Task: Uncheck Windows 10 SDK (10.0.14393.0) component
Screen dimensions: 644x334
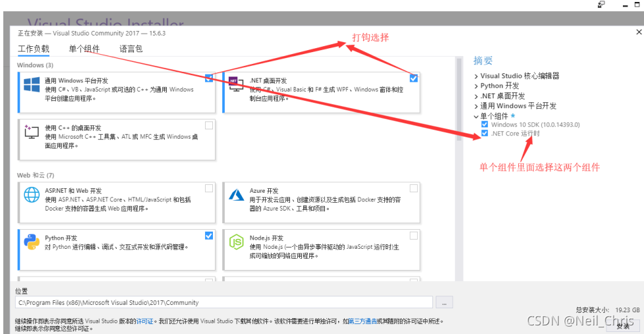Action: 484,124
